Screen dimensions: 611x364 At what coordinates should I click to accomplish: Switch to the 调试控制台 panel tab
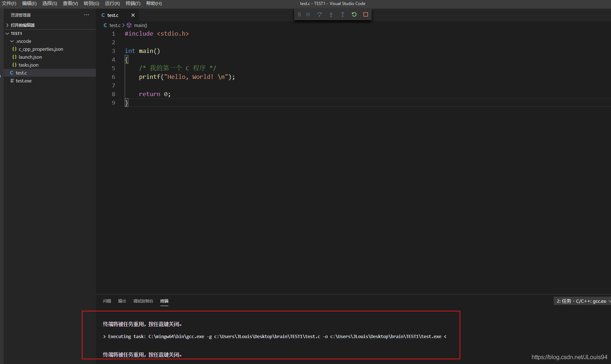143,301
